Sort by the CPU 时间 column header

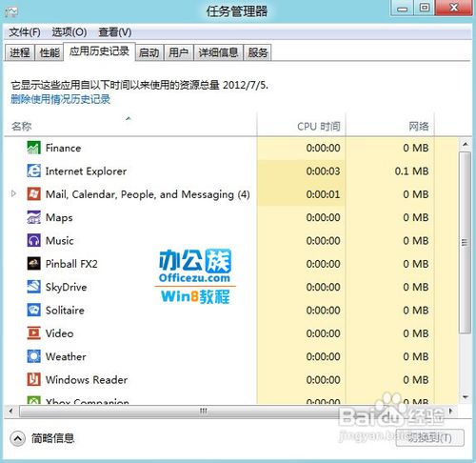pyautogui.click(x=301, y=125)
